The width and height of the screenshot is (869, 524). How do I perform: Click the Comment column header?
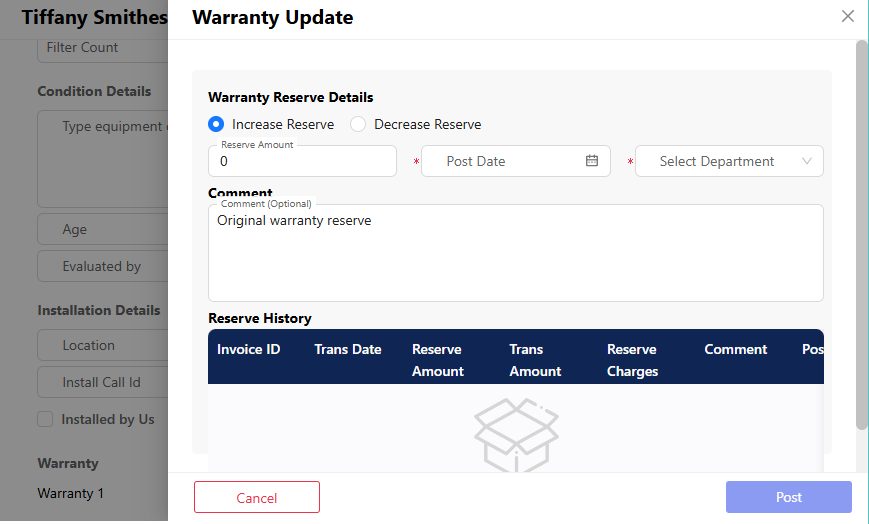(735, 349)
